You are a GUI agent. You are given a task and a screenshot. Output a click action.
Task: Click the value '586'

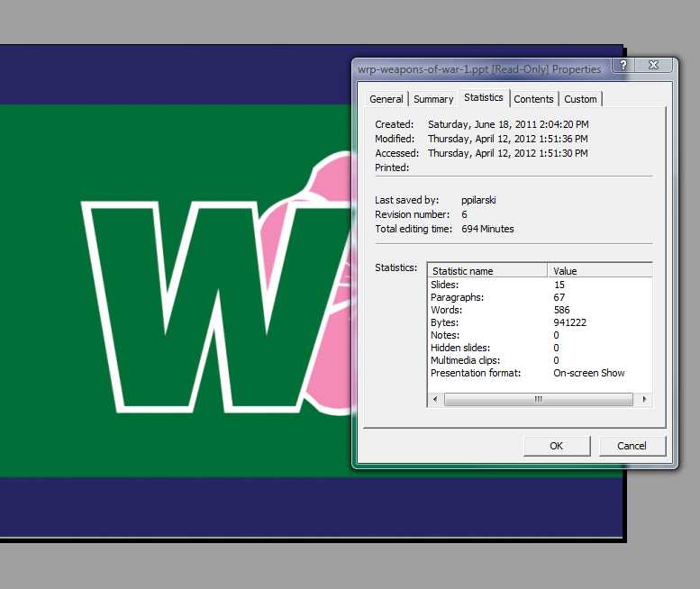tap(561, 310)
